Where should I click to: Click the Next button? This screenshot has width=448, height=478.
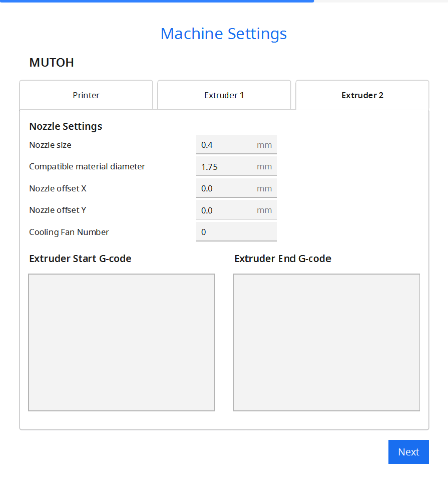[x=408, y=452]
